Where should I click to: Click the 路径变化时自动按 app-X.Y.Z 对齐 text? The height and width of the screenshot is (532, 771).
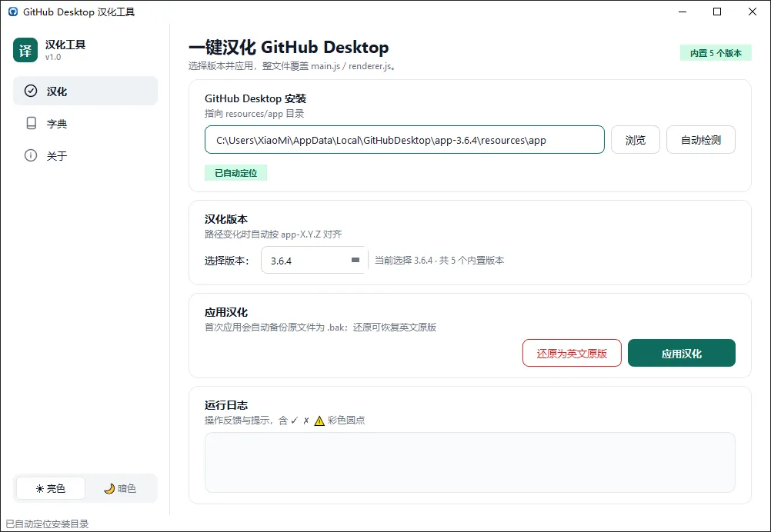273,234
